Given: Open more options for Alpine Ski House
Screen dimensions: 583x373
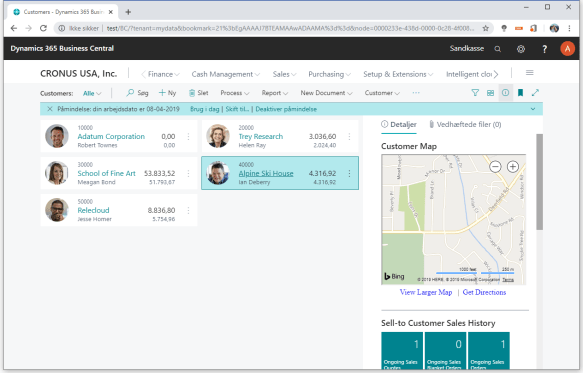Looking at the screenshot, I should point(349,174).
